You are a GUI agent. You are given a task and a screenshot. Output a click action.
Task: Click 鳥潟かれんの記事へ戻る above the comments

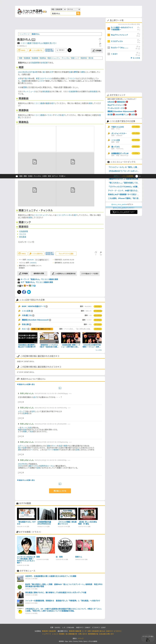point(26,385)
